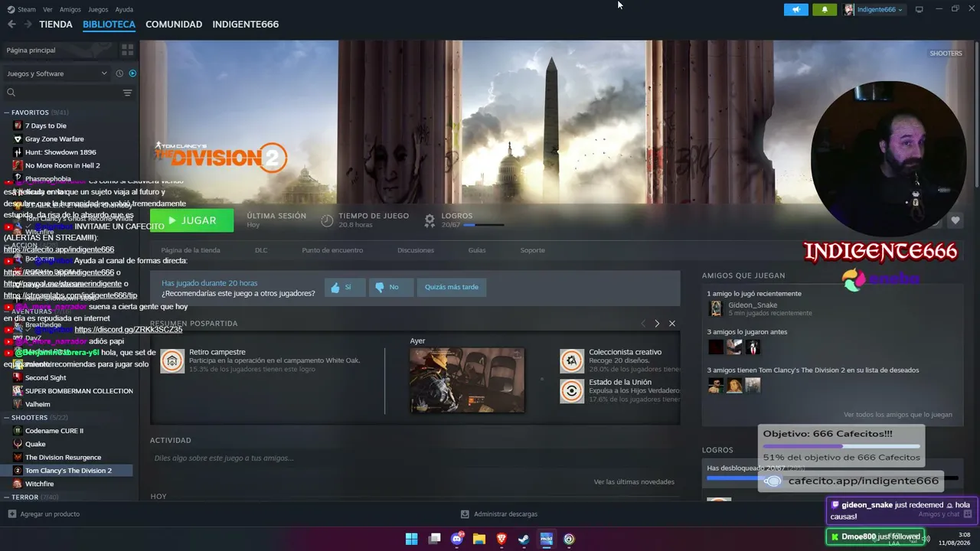Viewport: 980px width, 551px height.
Task: Open advanced filter options icon
Action: point(127,93)
